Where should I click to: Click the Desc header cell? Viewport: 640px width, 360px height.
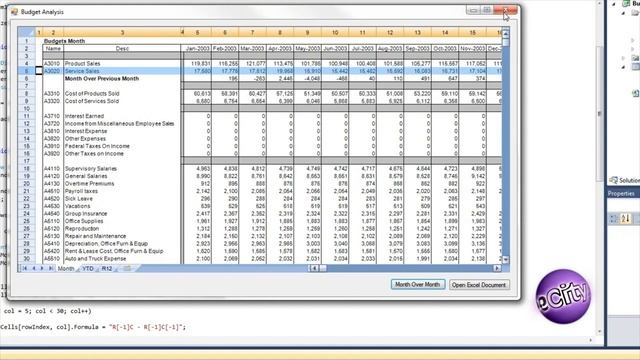(122, 49)
